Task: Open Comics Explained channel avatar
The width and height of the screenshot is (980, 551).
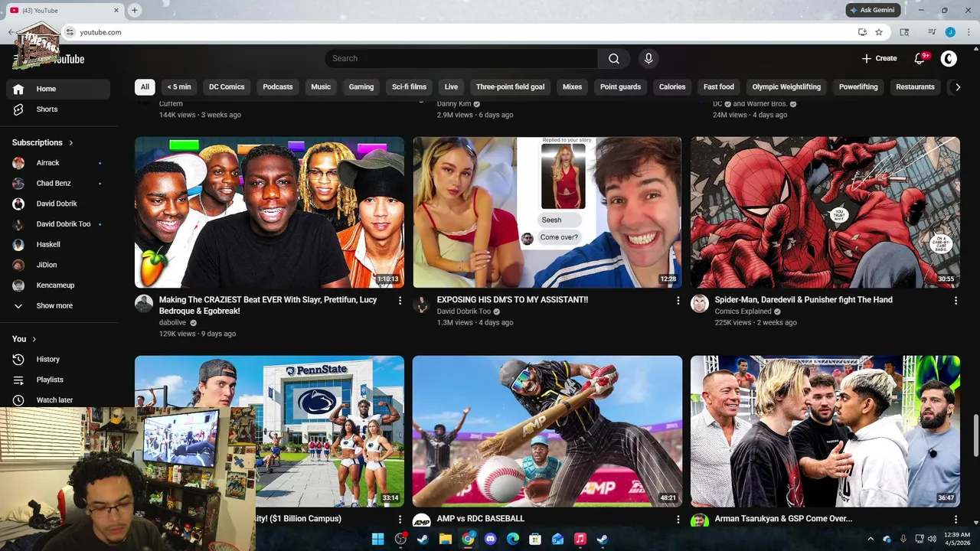Action: [700, 304]
